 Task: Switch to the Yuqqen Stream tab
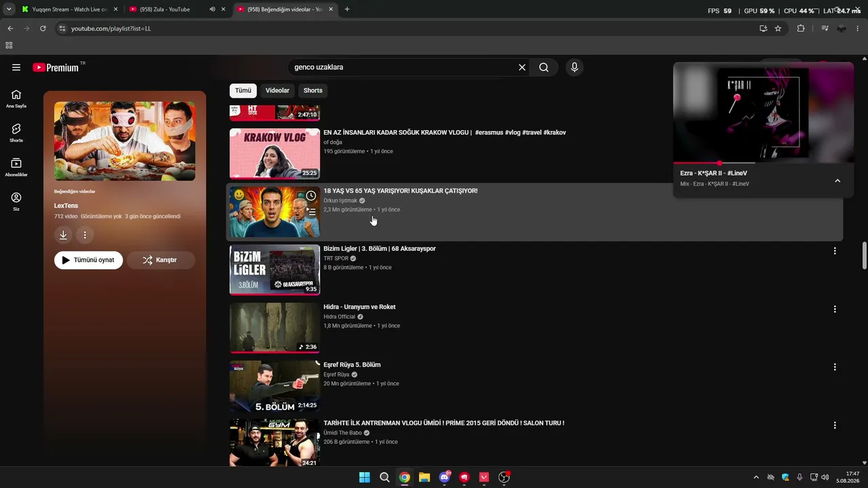pos(68,9)
